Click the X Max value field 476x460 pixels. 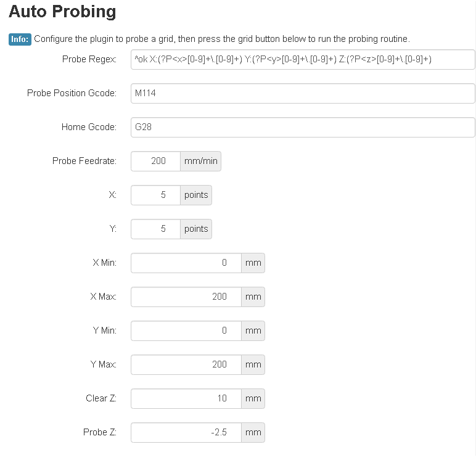pyautogui.click(x=186, y=297)
